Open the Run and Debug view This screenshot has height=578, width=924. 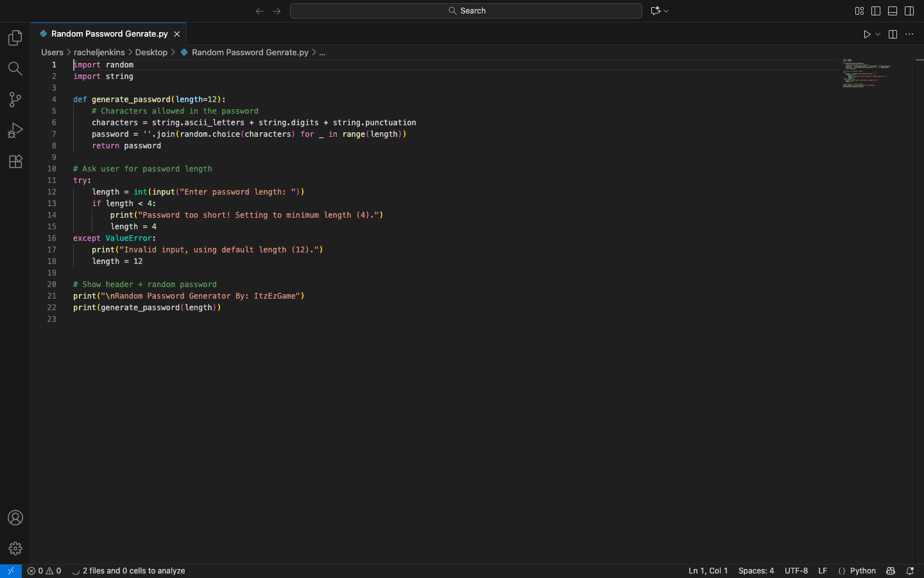15,130
